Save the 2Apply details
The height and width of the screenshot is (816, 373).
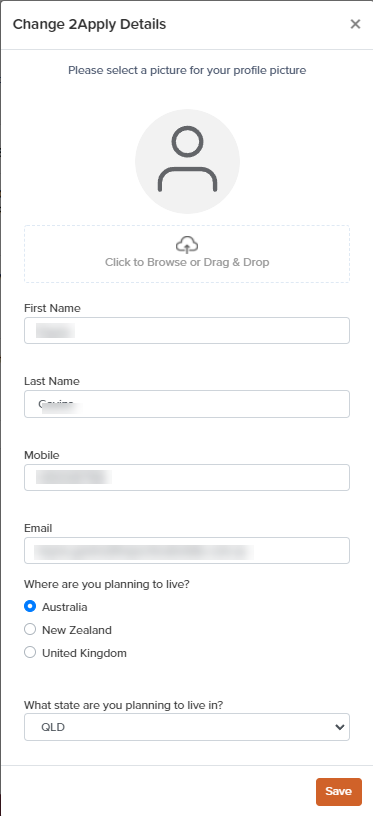point(339,792)
